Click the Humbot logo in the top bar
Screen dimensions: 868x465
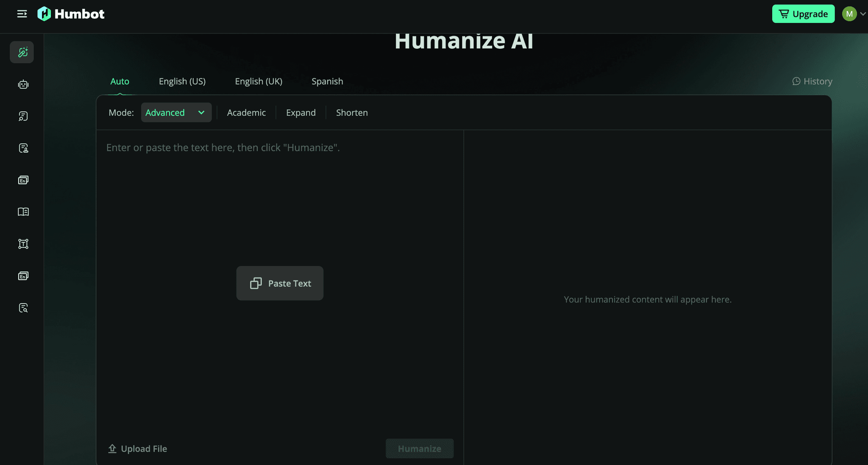[x=71, y=14]
